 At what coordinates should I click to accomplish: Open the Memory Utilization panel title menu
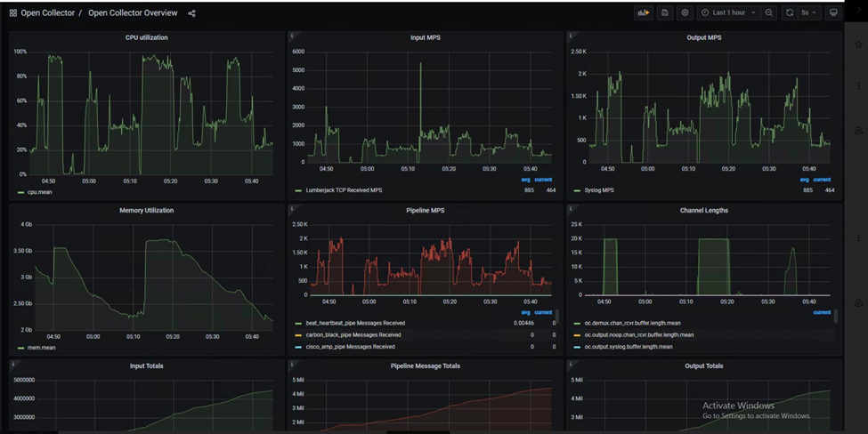coord(146,211)
